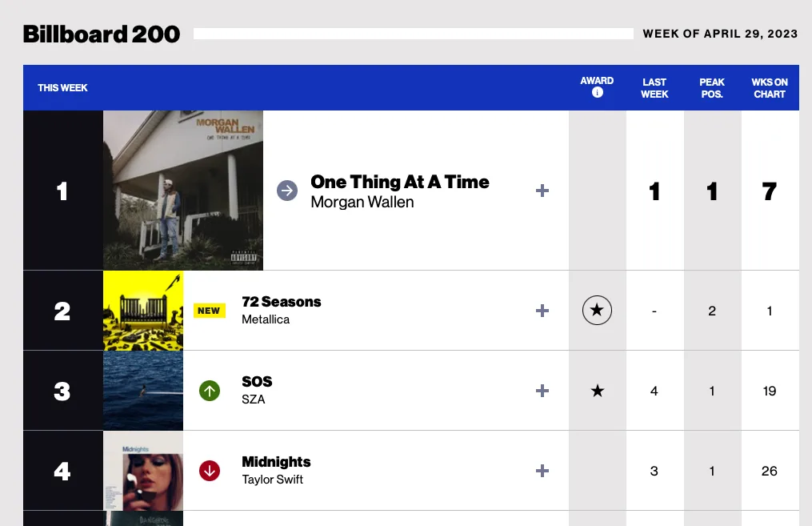Image resolution: width=812 pixels, height=526 pixels.
Task: Expand One Thing At A Time details with plus
Action: pos(542,191)
